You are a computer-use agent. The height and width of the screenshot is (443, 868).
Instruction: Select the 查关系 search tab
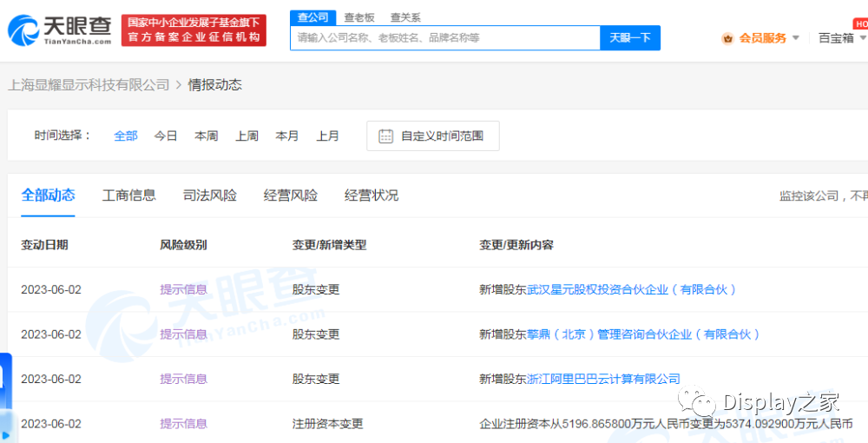pos(405,17)
